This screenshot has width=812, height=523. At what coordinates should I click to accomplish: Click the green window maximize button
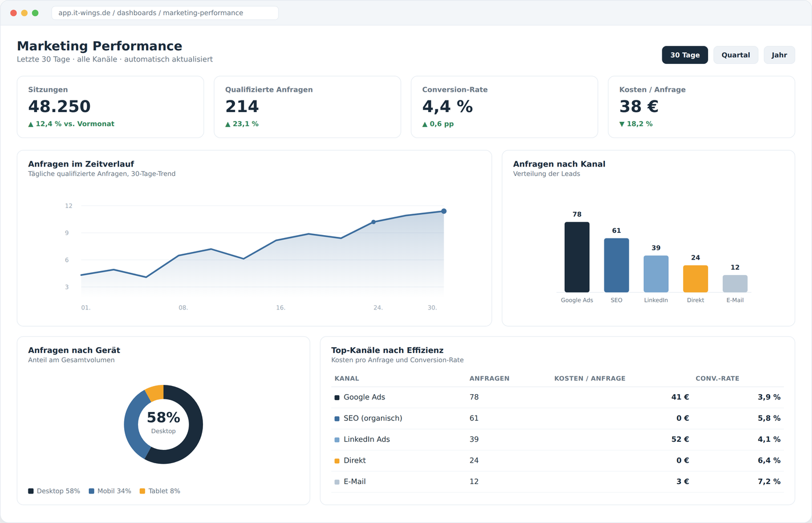(x=35, y=13)
